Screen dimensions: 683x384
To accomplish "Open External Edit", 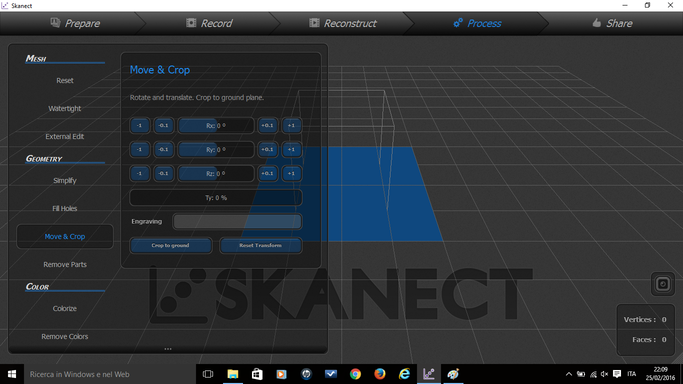I will [64, 136].
